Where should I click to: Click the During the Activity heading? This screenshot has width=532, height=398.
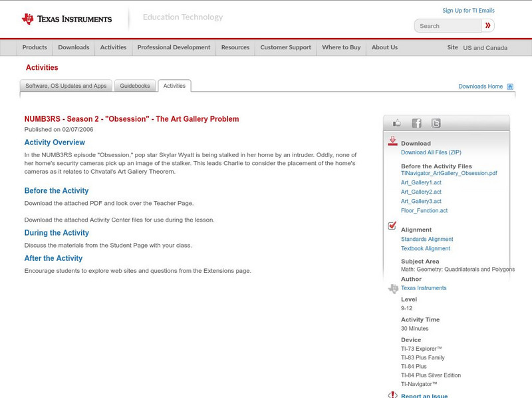tap(57, 233)
